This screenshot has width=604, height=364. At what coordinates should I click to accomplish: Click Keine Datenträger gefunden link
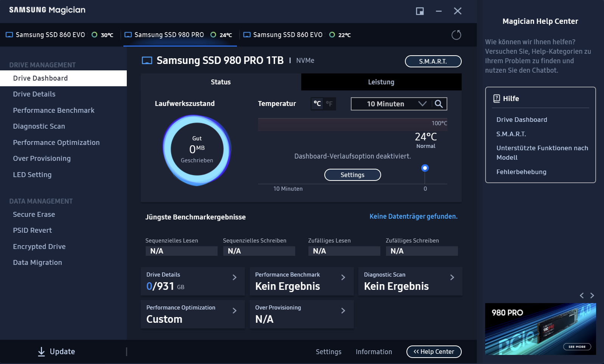click(x=413, y=216)
